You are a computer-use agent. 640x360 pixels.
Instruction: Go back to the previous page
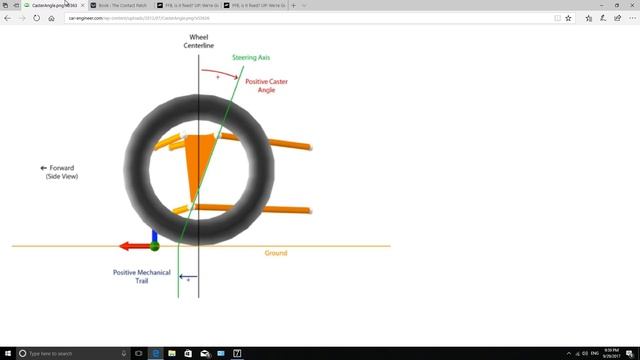click(x=7, y=18)
